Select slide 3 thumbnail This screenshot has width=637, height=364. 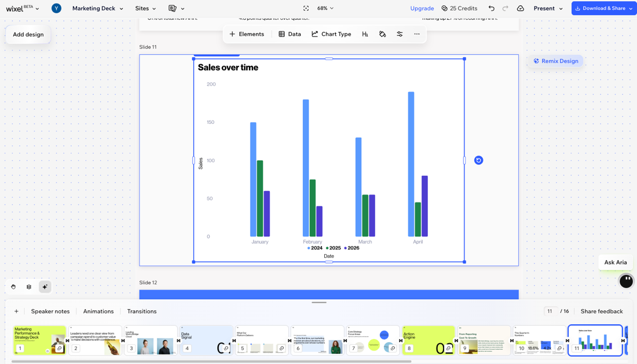pos(151,340)
